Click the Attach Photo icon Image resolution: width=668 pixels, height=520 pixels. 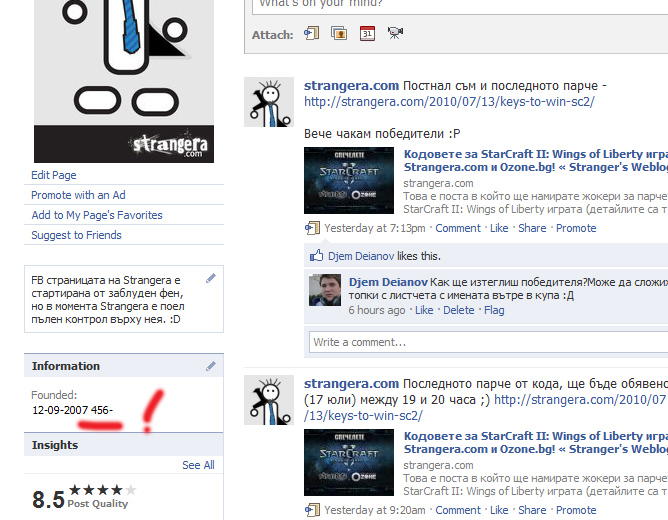339,34
